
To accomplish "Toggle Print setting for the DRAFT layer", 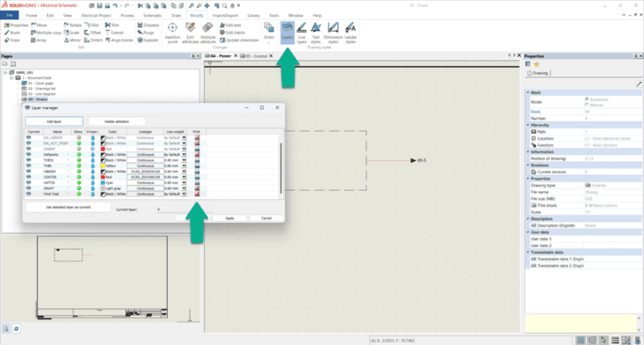I will 197,188.
